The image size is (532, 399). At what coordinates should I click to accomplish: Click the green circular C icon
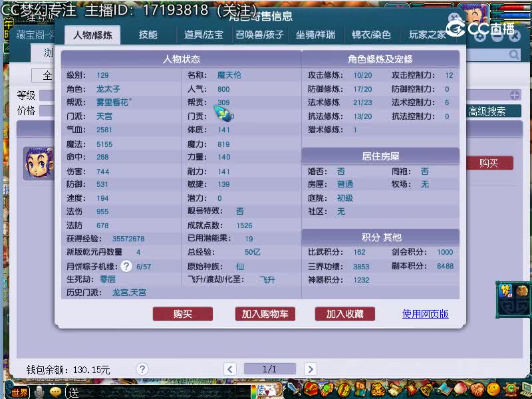click(x=511, y=389)
